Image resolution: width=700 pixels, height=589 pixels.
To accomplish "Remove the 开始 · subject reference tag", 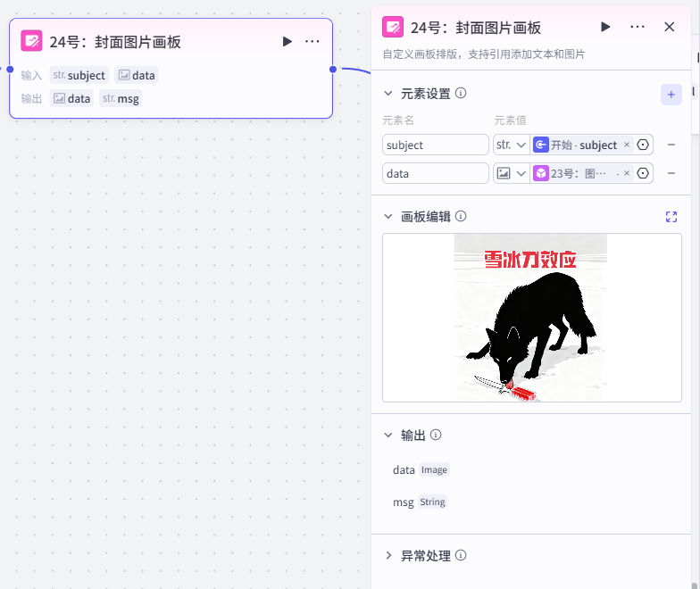I will [x=627, y=145].
